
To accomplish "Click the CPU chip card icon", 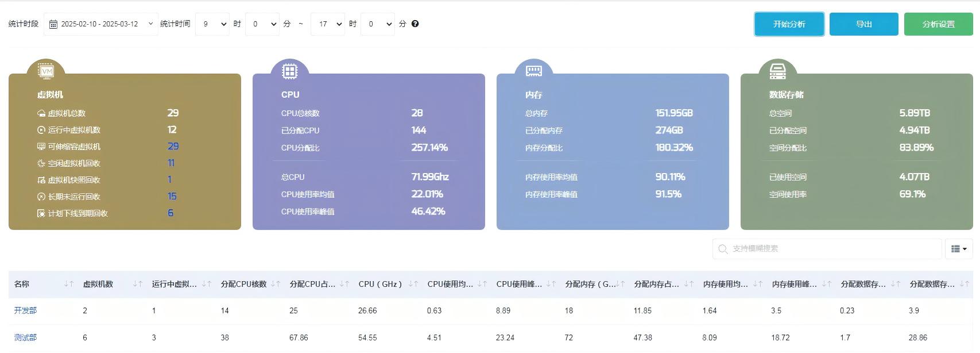I will click(290, 71).
